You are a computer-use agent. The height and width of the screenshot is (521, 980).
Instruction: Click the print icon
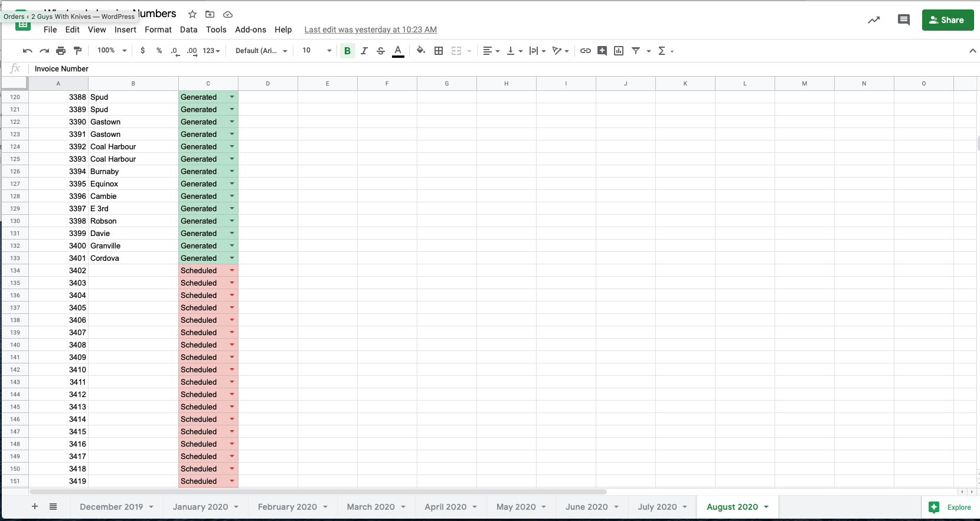pyautogui.click(x=61, y=51)
